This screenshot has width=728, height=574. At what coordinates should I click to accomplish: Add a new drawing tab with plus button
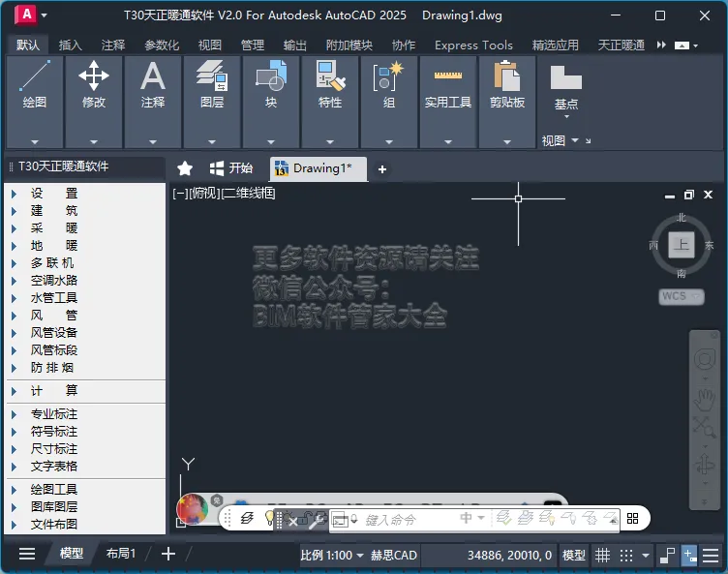coord(382,169)
